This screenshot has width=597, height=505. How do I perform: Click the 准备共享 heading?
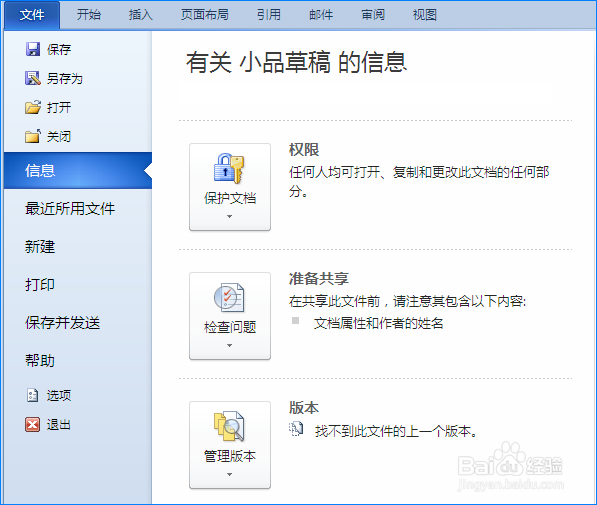point(319,279)
